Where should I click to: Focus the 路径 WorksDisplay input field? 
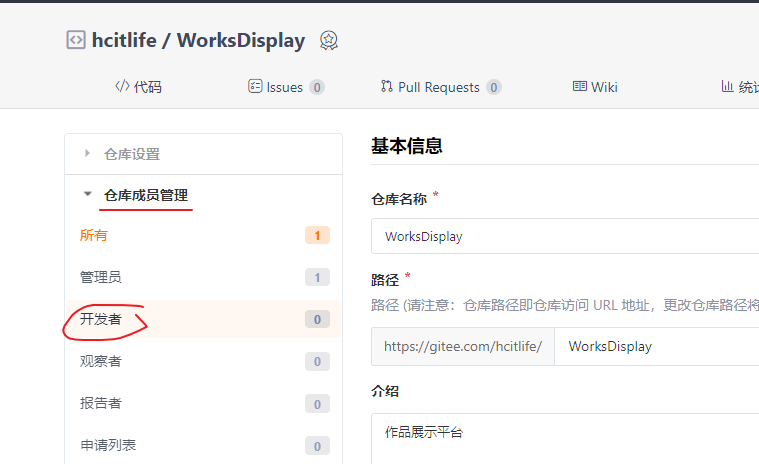coord(657,346)
